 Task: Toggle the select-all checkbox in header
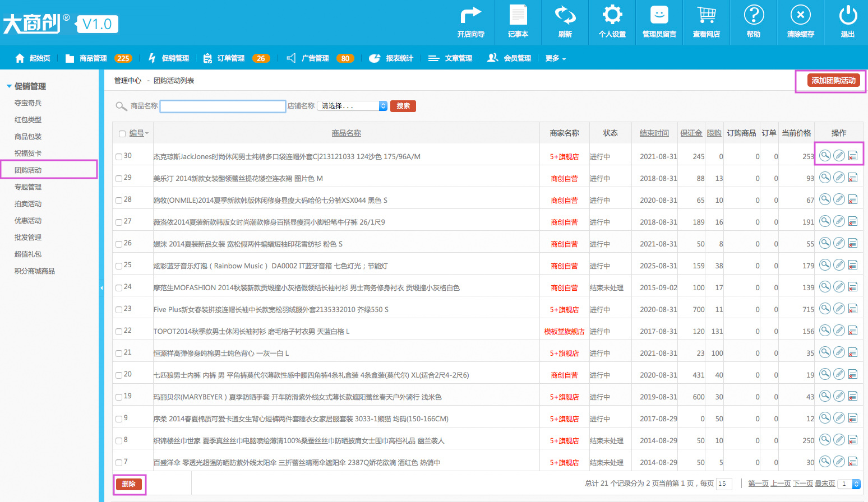[x=122, y=133]
